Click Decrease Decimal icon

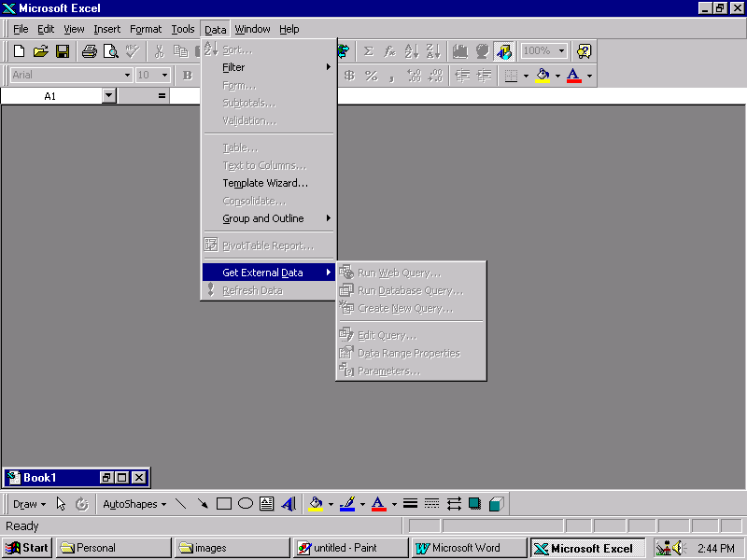[435, 76]
